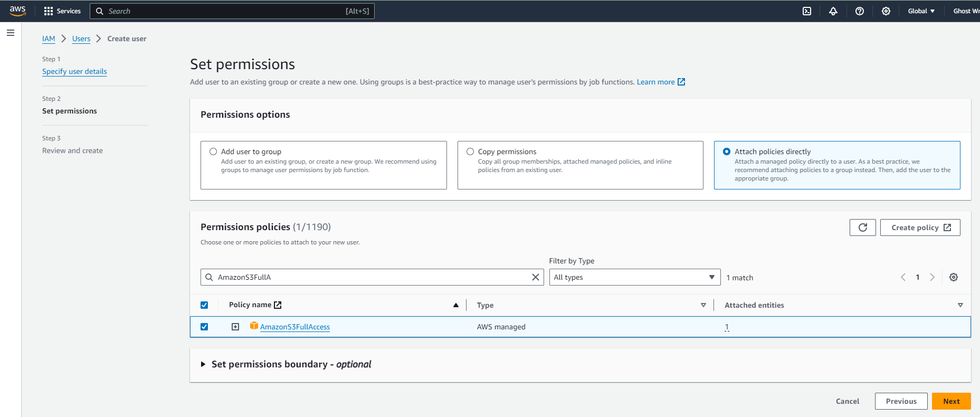
Task: Open the settings gear in top bar
Action: tap(886, 11)
